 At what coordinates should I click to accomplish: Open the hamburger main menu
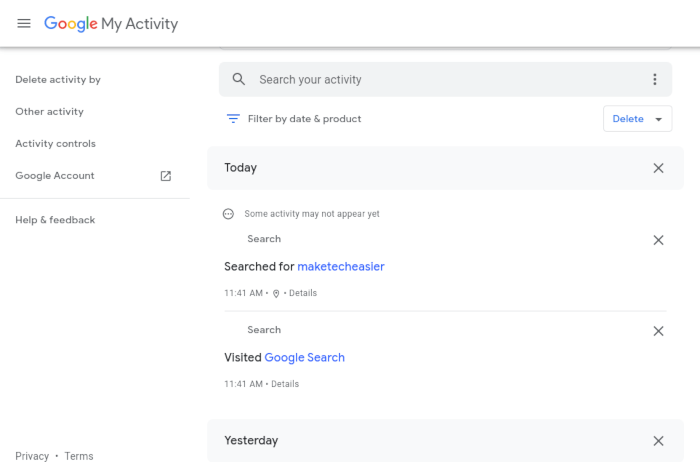click(x=24, y=23)
